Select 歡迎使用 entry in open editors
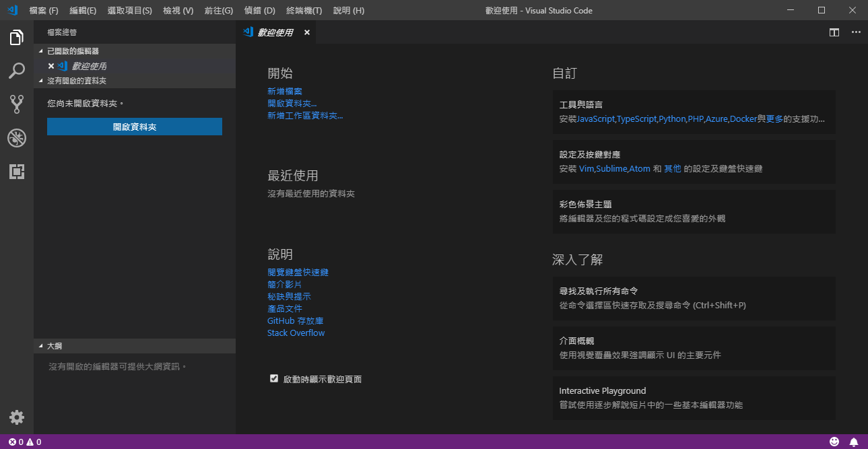868x449 pixels. pyautogui.click(x=135, y=66)
